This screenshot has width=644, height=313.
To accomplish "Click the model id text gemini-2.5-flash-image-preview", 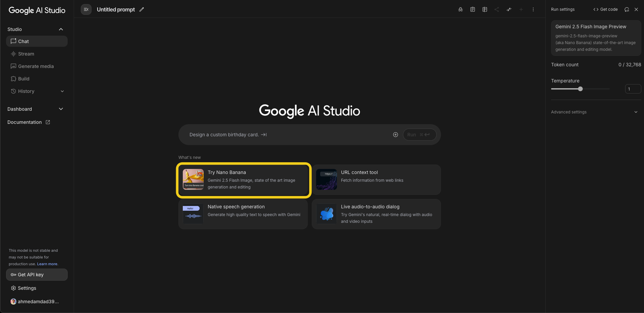I will click(x=586, y=36).
